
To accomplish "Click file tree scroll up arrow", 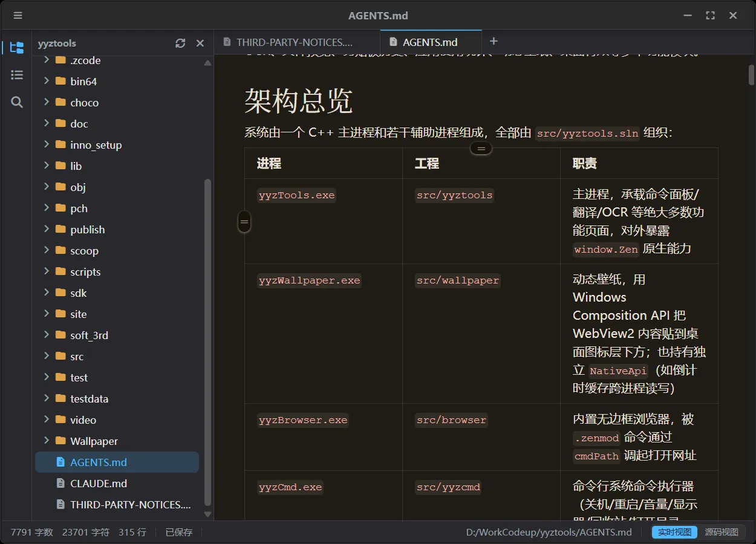I will pos(208,63).
